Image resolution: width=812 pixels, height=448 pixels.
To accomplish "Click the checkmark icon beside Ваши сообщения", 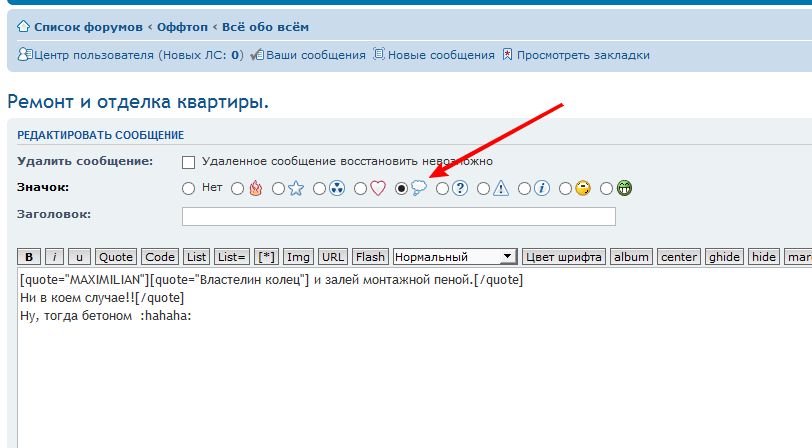I will coord(257,54).
